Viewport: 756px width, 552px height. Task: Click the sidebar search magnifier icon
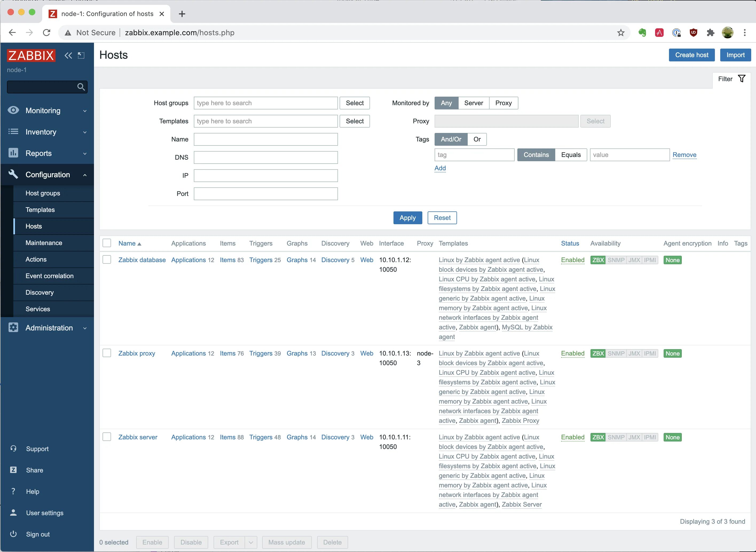pyautogui.click(x=81, y=87)
